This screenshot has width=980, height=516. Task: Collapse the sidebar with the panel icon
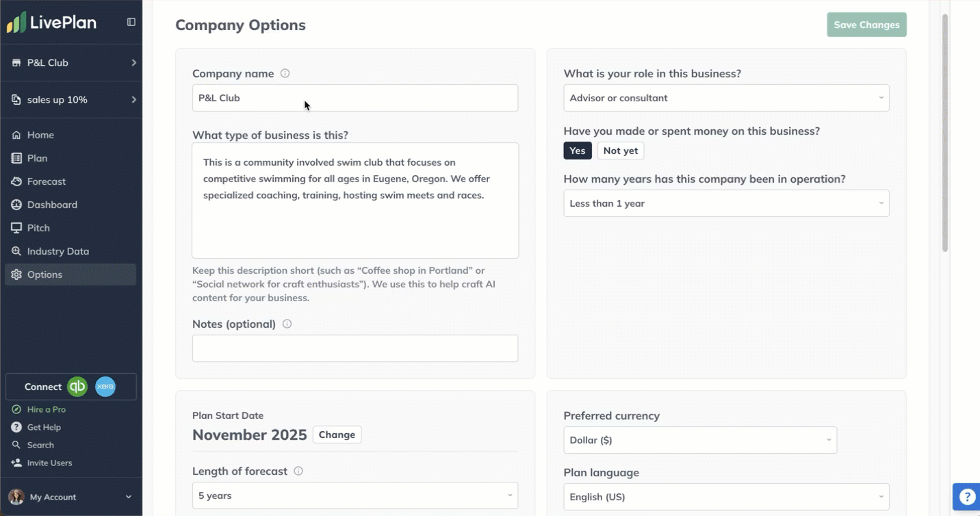131,22
